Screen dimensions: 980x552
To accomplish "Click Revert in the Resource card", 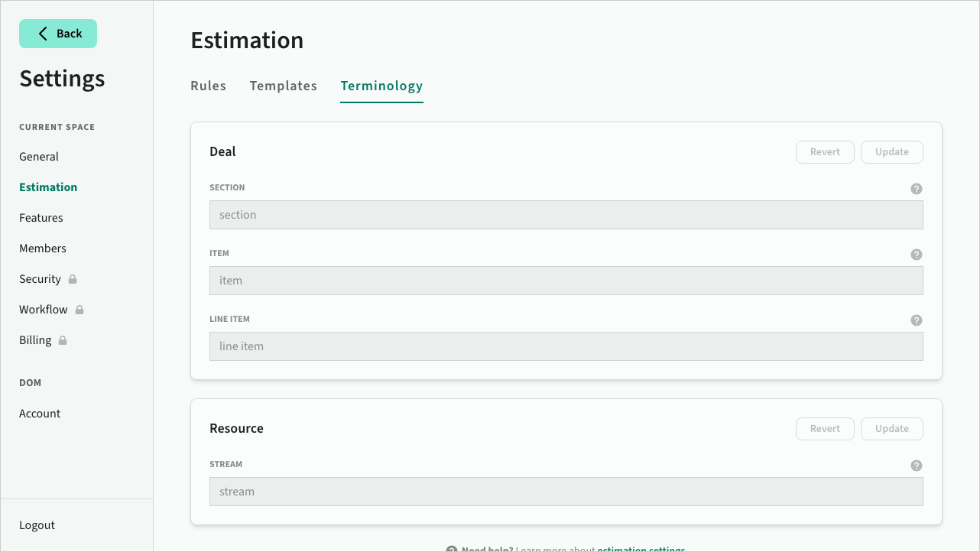I will 825,429.
